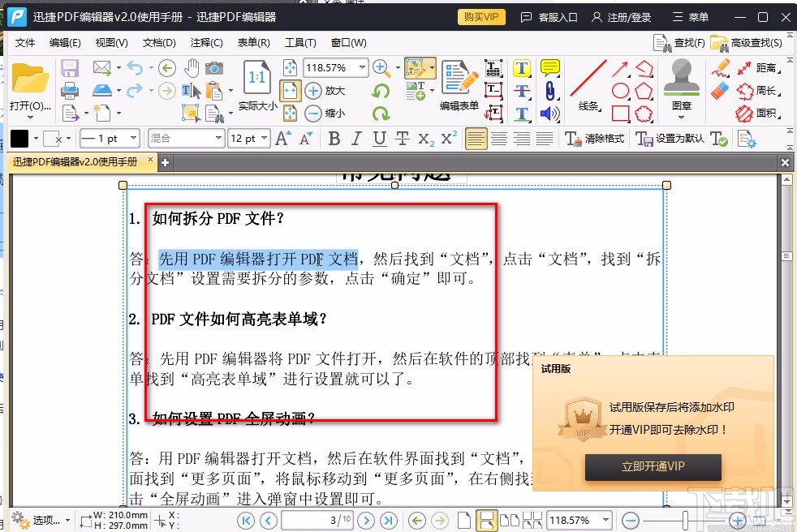
Task: Select the strikethrough text tool
Action: point(522,91)
